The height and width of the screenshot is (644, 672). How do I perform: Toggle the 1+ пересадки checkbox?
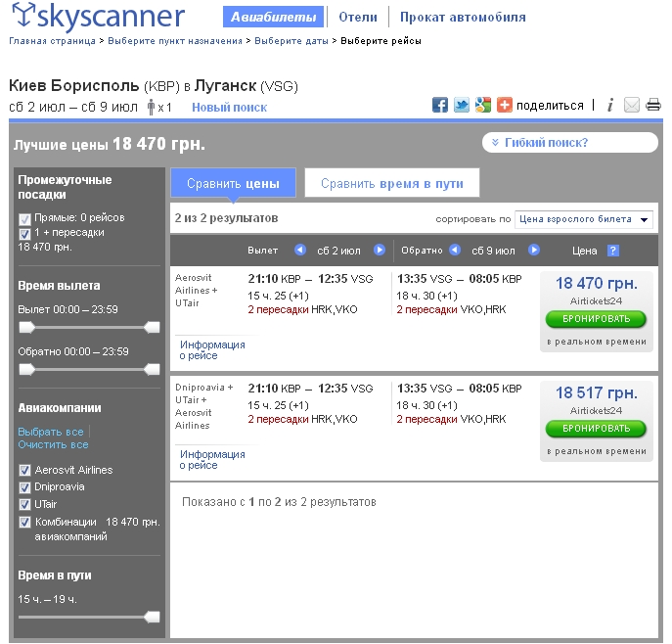(x=24, y=234)
